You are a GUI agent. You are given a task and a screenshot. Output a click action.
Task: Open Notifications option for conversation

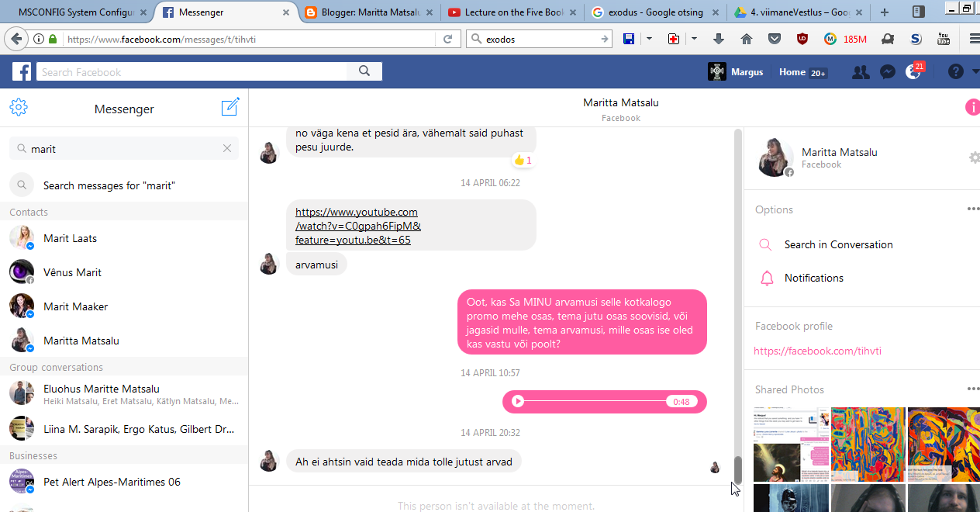[813, 278]
